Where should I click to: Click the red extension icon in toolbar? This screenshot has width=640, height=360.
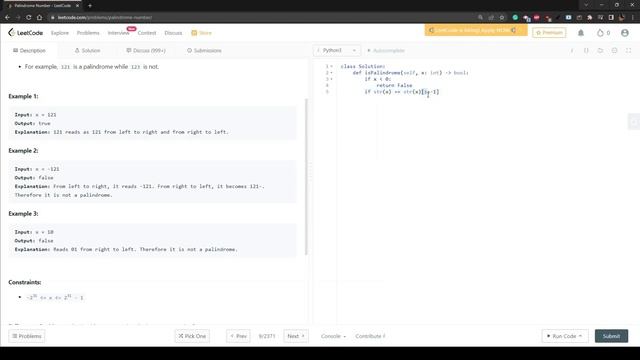[x=536, y=18]
